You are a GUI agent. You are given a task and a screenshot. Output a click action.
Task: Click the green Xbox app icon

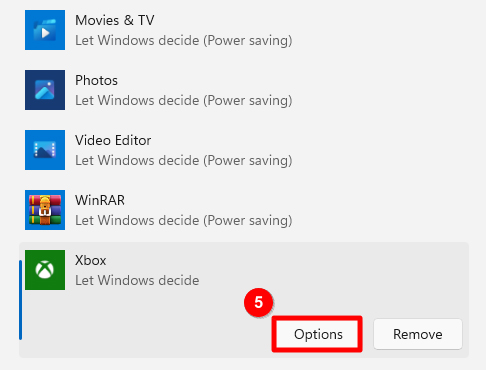click(45, 270)
